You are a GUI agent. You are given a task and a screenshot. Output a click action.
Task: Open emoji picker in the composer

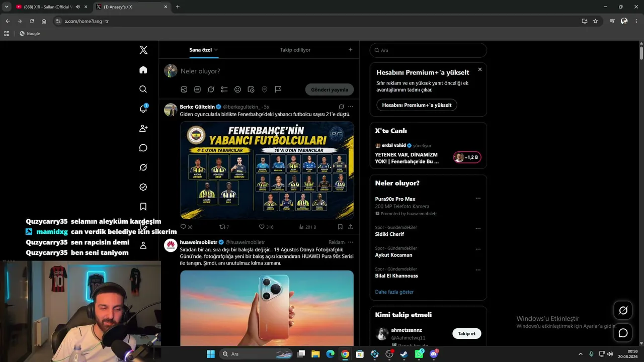(x=237, y=89)
